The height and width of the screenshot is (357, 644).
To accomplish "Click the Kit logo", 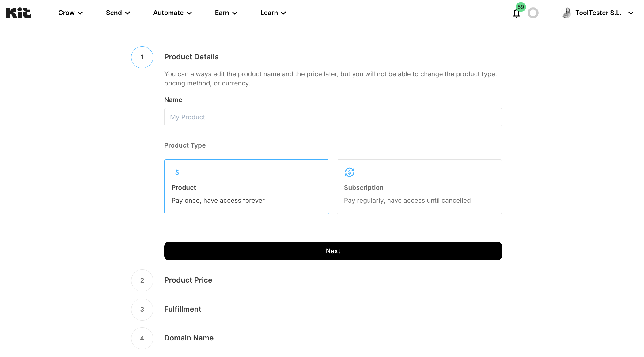I will [x=18, y=13].
